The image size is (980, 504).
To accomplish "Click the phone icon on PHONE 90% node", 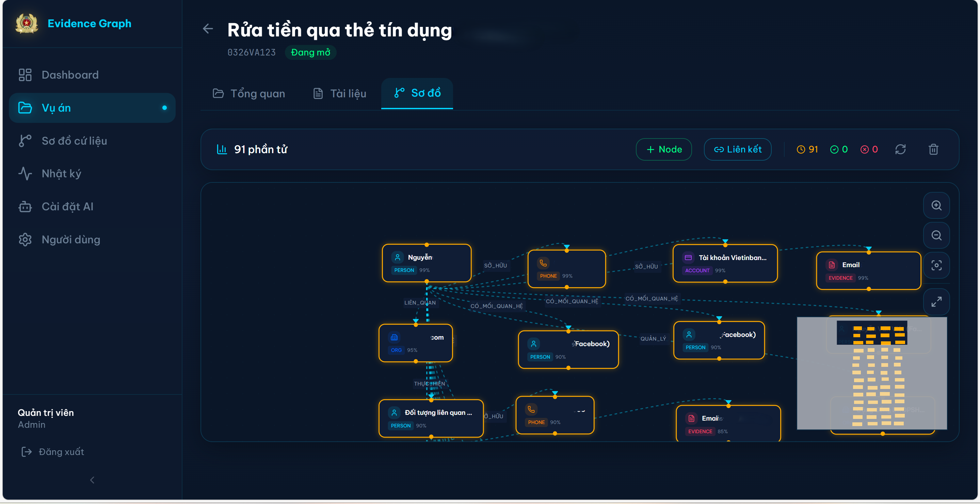I will (x=531, y=409).
